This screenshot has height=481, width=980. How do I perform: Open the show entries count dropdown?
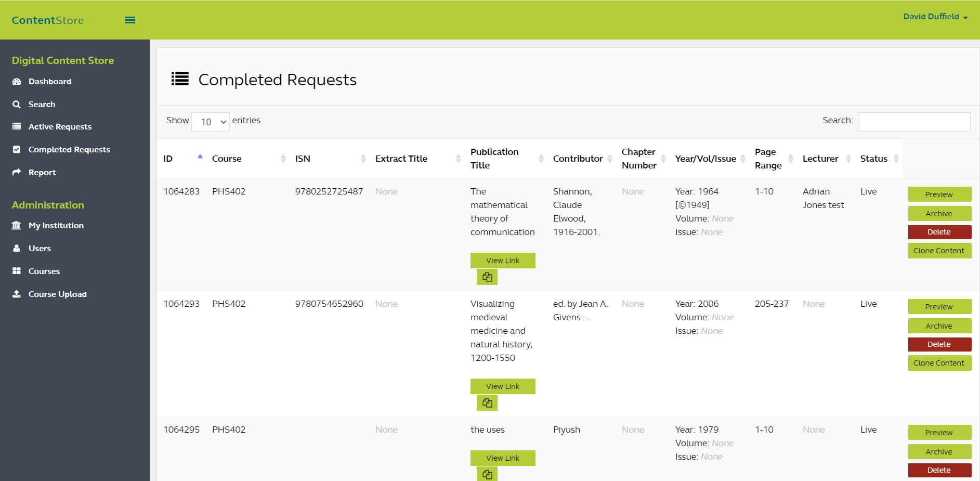[x=211, y=122]
